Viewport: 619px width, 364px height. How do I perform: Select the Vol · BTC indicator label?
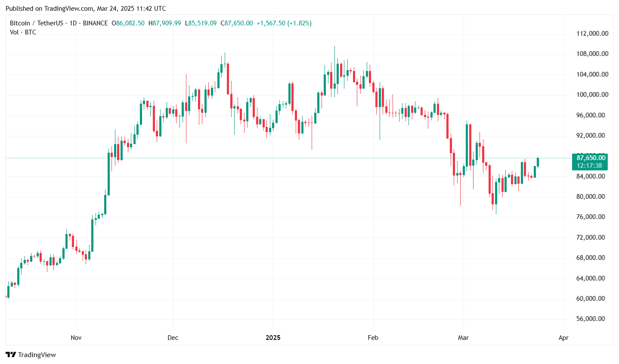coord(23,32)
